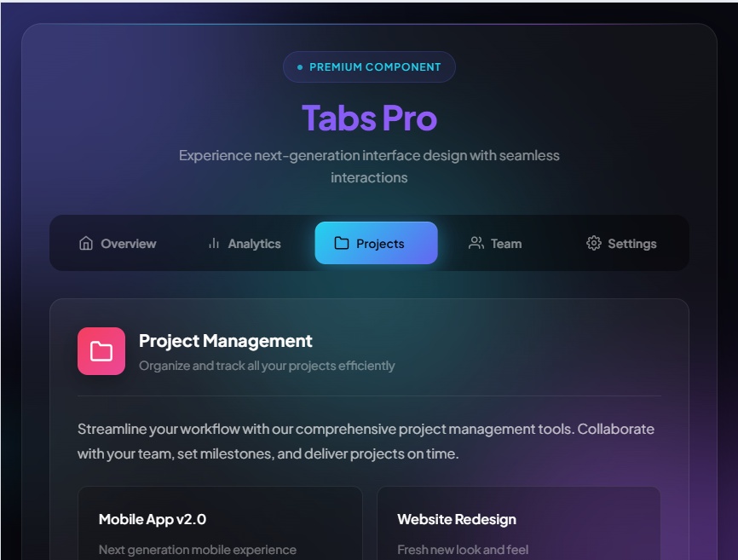Click the house icon in Overview tab
Viewport: 738px width, 560px height.
86,243
